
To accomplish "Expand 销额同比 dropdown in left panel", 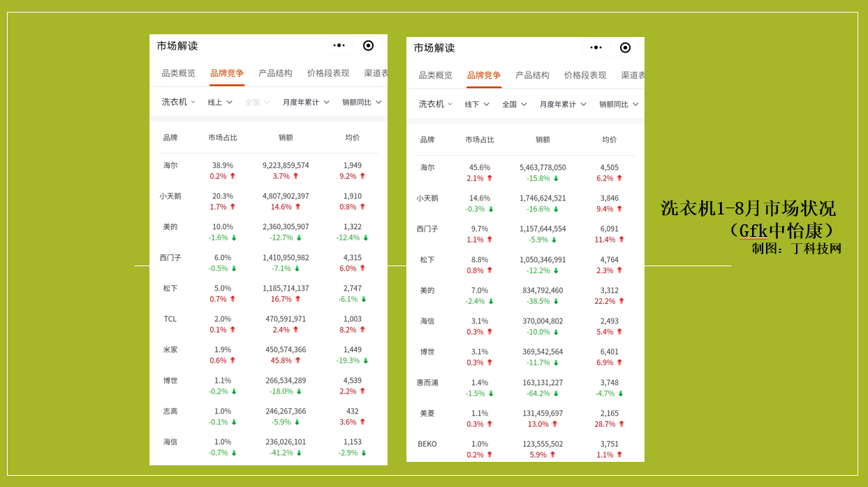I will 362,102.
